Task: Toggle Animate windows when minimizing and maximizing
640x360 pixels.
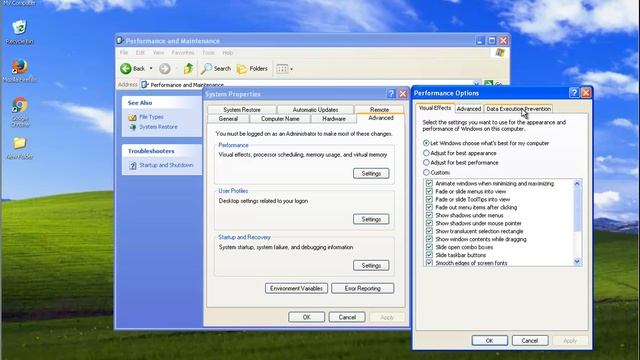Action: (429, 184)
